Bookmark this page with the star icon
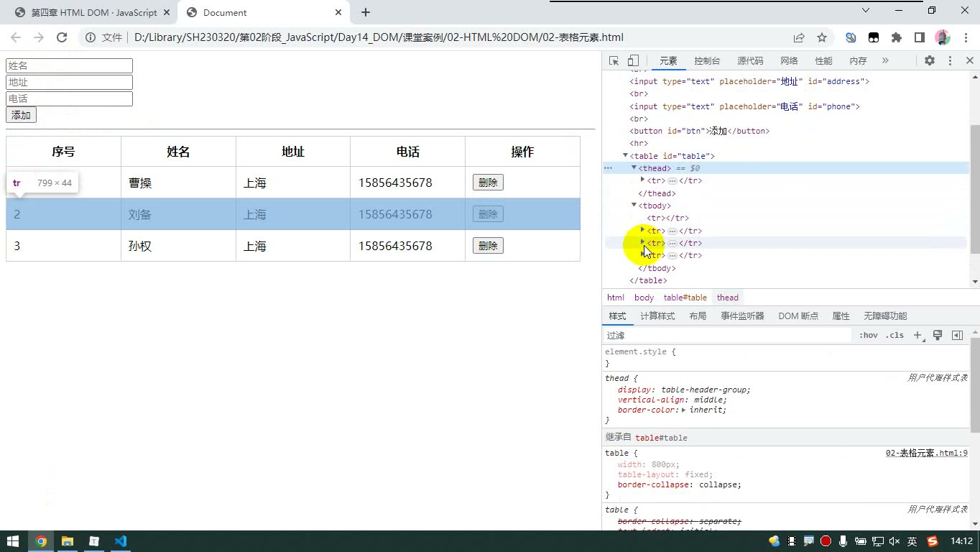The width and height of the screenshot is (980, 552). click(x=822, y=37)
